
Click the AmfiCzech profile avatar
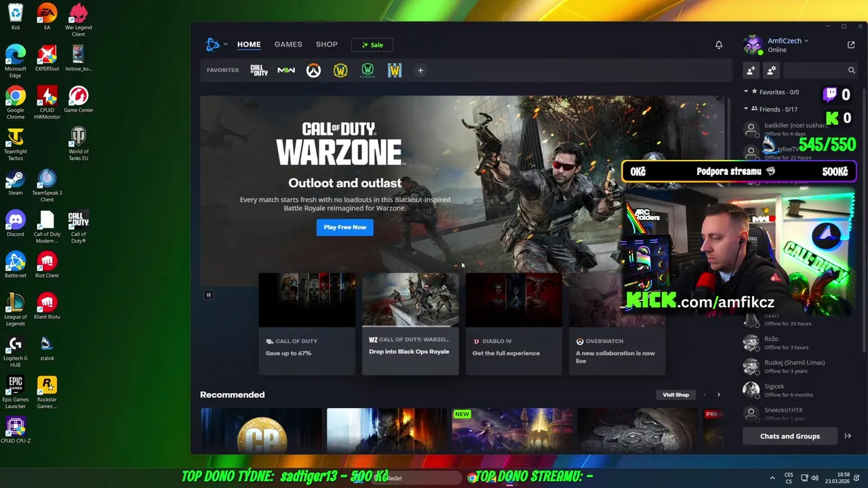tap(753, 45)
